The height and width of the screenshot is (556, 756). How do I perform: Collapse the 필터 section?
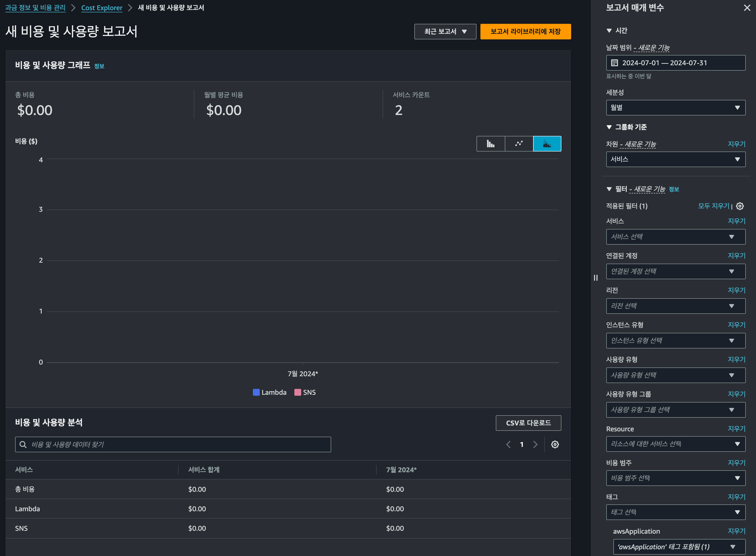click(x=609, y=189)
